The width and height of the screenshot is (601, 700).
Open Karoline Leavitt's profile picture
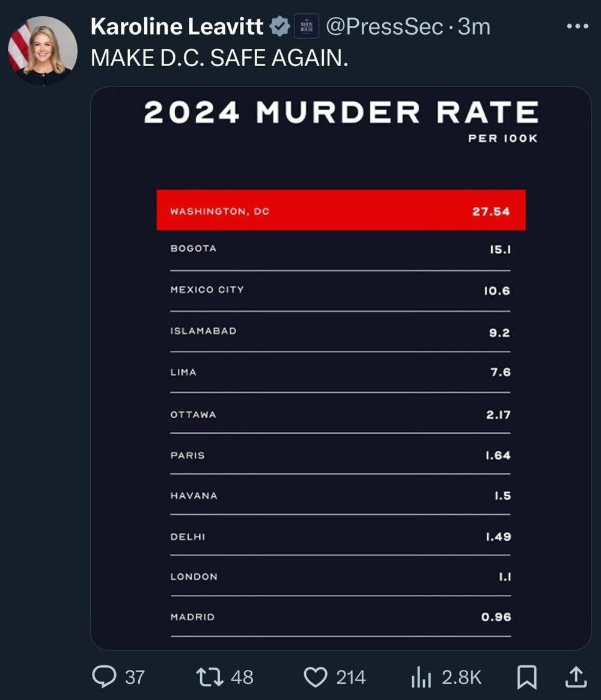[x=43, y=50]
